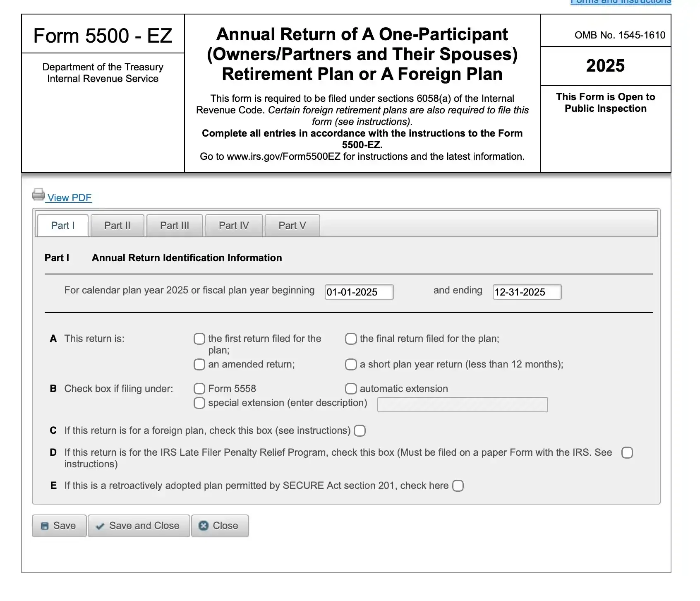This screenshot has width=700, height=601.
Task: Click 'Annual Return Identification Information' heading
Action: click(187, 258)
